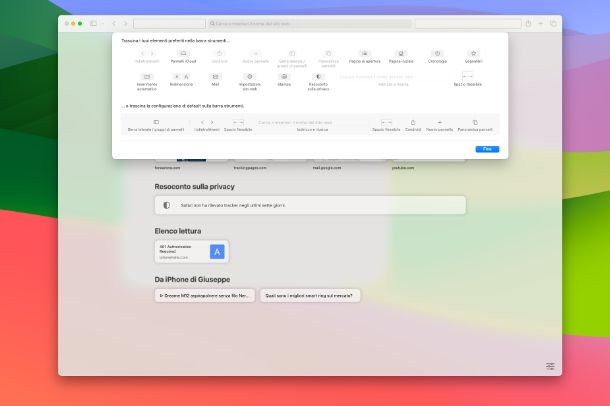Select the Segnalibri star item
This screenshot has height=406, width=610.
pyautogui.click(x=473, y=57)
